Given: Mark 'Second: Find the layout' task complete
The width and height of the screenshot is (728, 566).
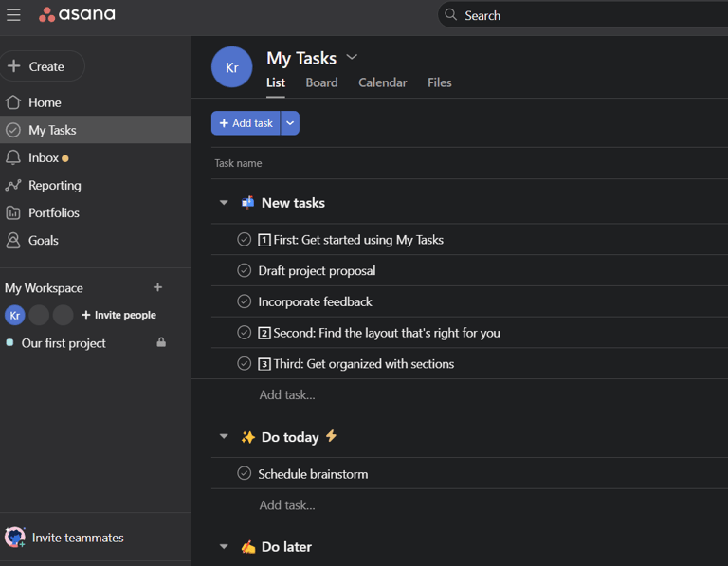Looking at the screenshot, I should point(245,333).
